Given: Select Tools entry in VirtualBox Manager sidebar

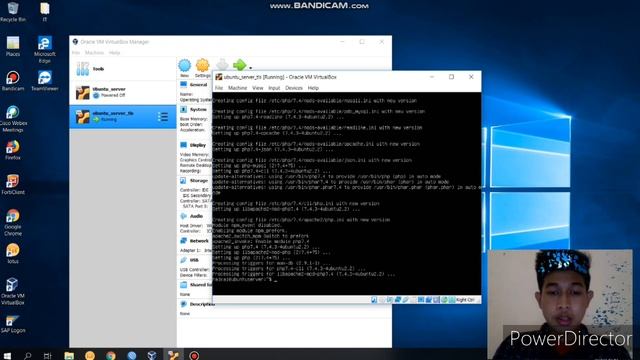Looking at the screenshot, I should point(123,69).
